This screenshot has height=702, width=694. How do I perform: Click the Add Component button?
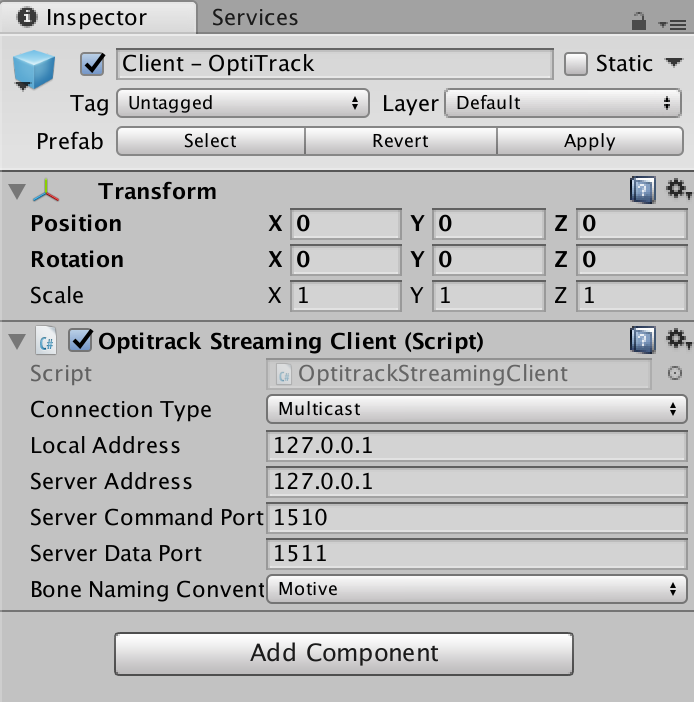344,654
